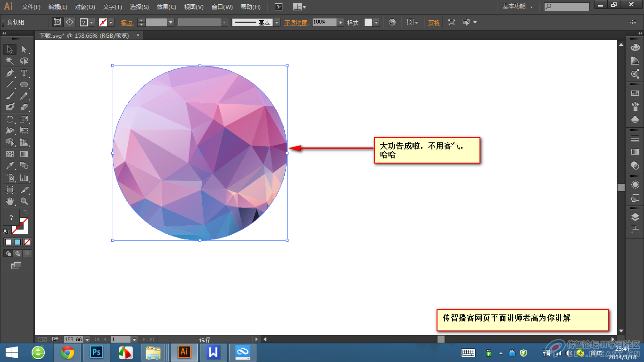The width and height of the screenshot is (644, 362).
Task: Open the zoom level dropdown
Action: (x=87, y=339)
